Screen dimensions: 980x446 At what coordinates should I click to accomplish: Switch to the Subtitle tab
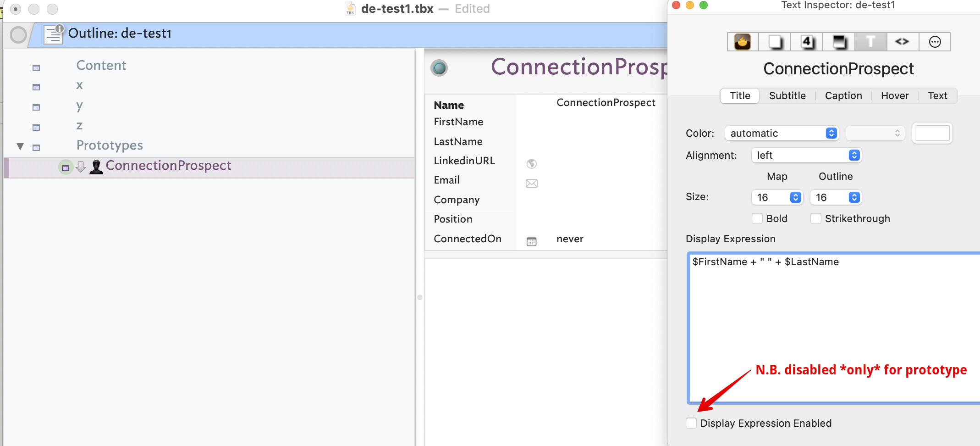[787, 95]
